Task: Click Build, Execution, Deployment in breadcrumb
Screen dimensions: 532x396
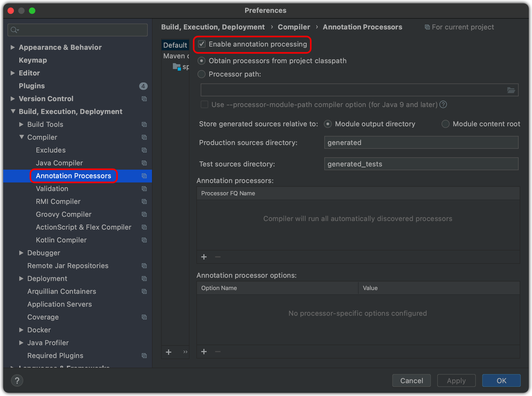Action: pyautogui.click(x=213, y=27)
